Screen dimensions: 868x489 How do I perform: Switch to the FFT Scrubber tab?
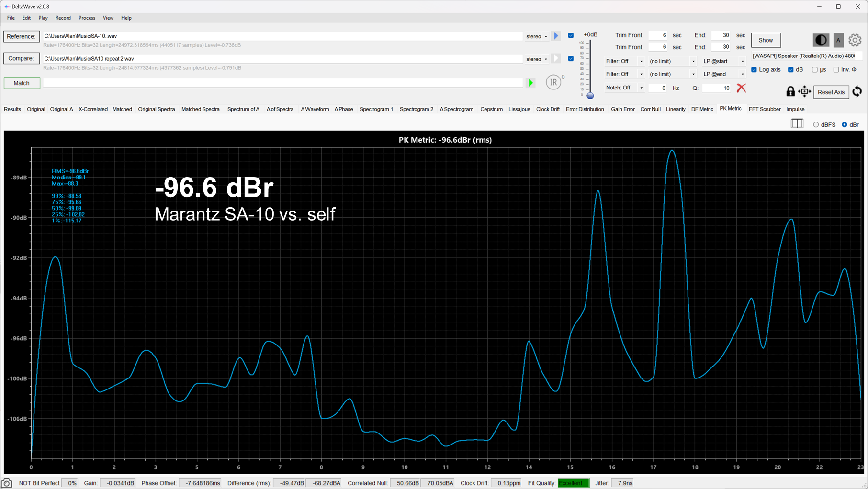tap(764, 109)
